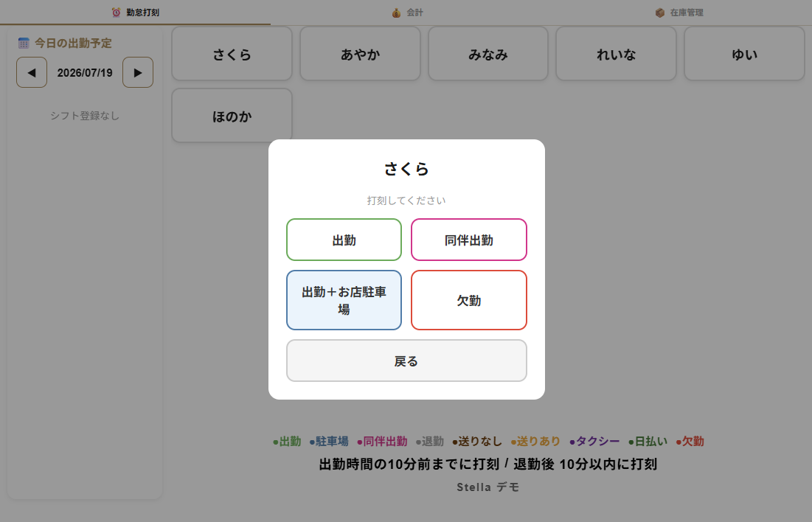Advance to next day with right arrow
This screenshot has height=522, width=812.
point(138,72)
